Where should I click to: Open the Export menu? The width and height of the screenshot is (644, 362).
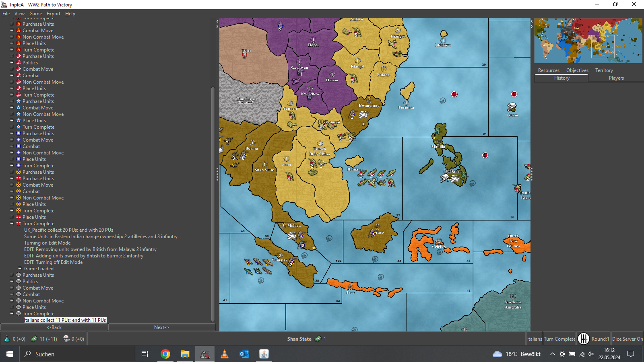53,14
